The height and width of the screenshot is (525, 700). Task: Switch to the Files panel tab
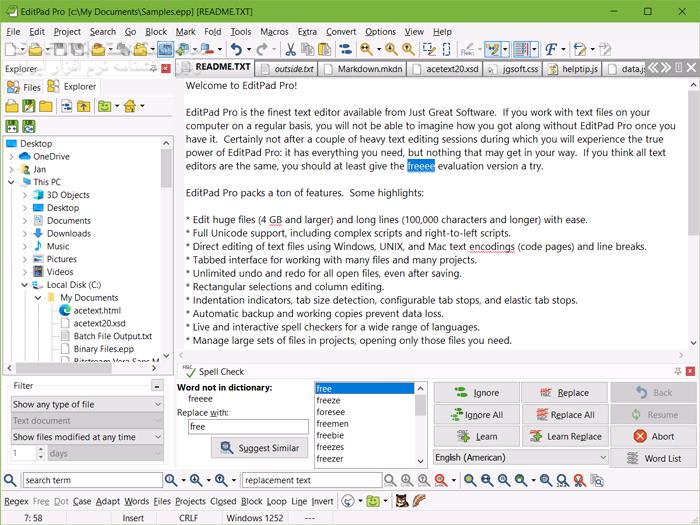pos(26,87)
